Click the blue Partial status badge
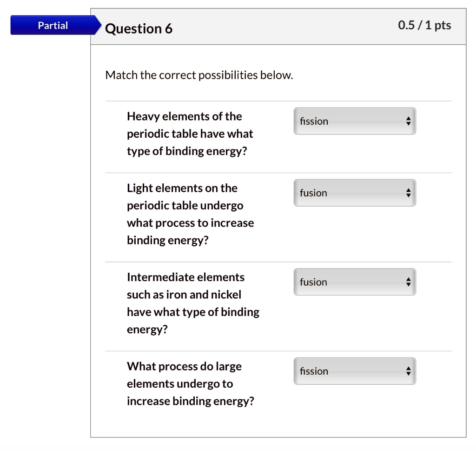The height and width of the screenshot is (450, 476). pyautogui.click(x=53, y=25)
